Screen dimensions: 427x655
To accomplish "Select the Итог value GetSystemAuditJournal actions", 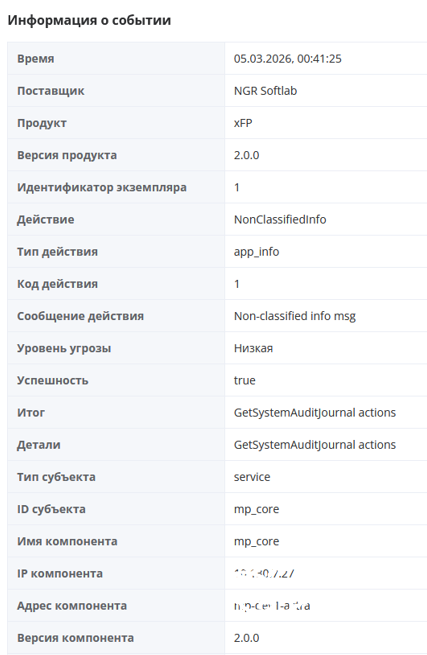I will tap(315, 413).
